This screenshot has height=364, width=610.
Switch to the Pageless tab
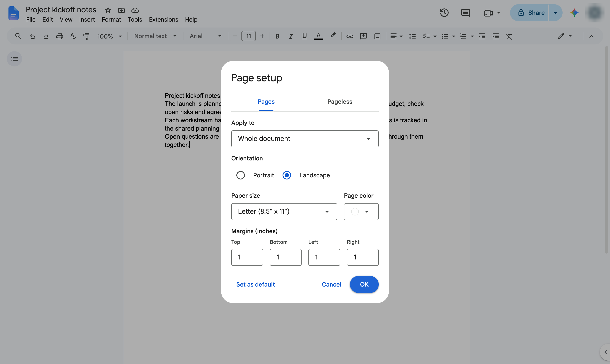click(340, 102)
